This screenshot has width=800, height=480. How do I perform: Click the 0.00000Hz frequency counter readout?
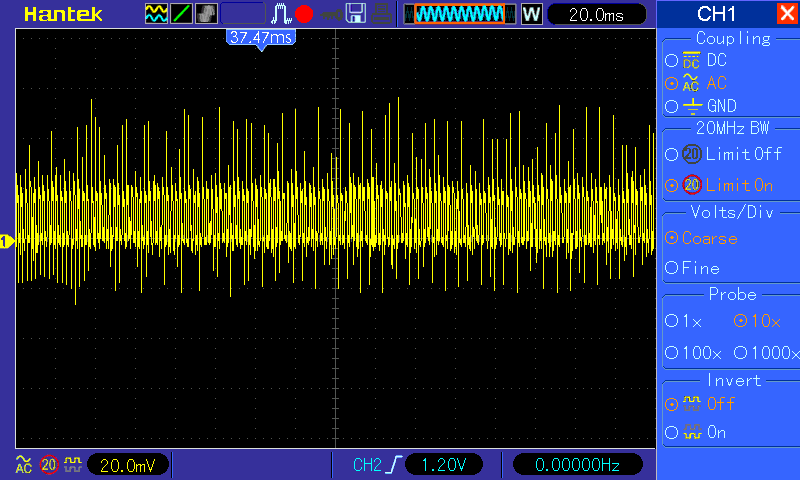point(577,465)
